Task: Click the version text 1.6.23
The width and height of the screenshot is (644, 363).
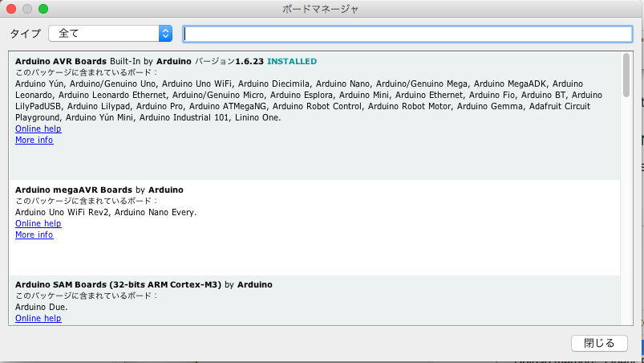Action: [249, 61]
